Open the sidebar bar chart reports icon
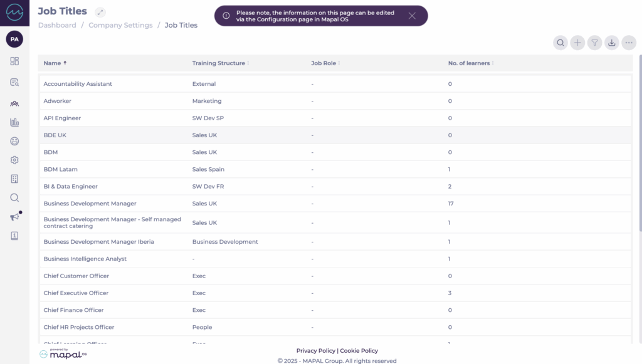The height and width of the screenshot is (364, 642). click(x=14, y=122)
